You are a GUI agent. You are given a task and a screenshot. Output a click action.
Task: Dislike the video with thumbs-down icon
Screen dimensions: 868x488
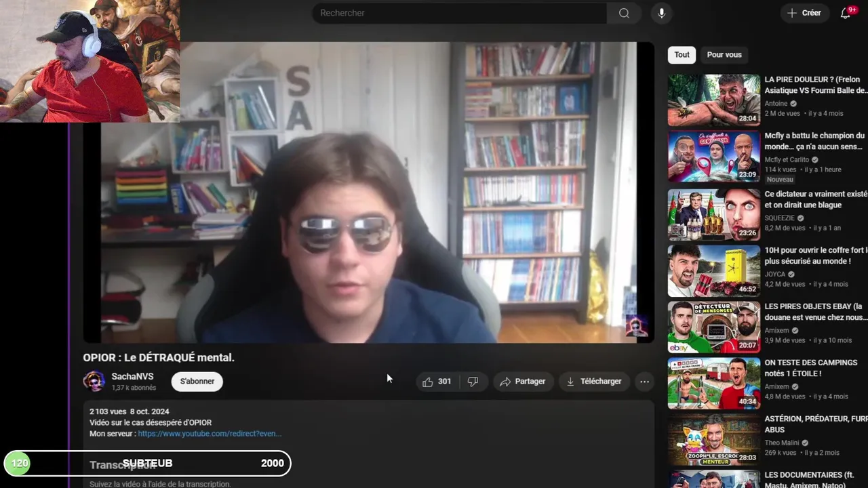[x=473, y=382]
